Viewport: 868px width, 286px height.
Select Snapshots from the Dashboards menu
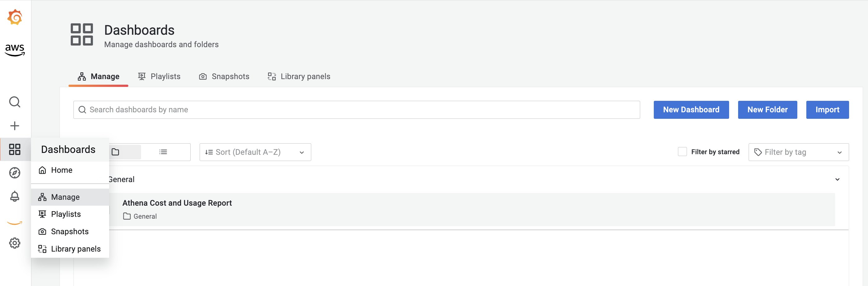69,231
